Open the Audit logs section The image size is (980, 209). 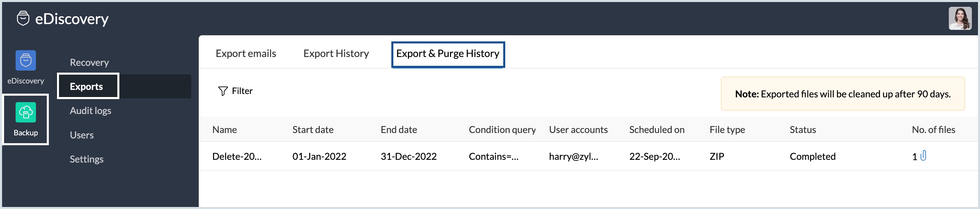click(x=90, y=110)
